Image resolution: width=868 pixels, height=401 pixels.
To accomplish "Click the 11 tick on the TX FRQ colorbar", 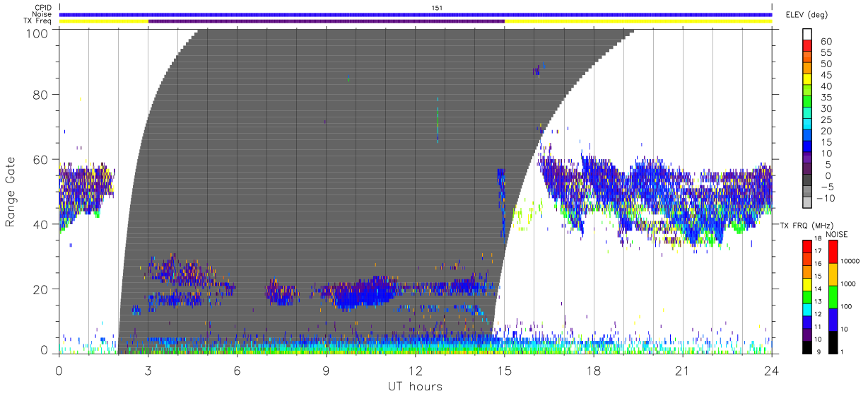I will pos(819,327).
